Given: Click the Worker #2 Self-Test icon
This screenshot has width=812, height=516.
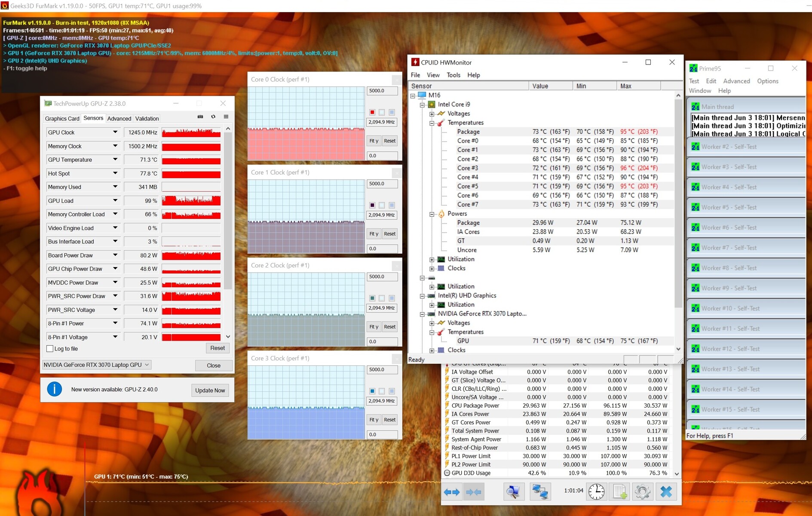Looking at the screenshot, I should [695, 147].
